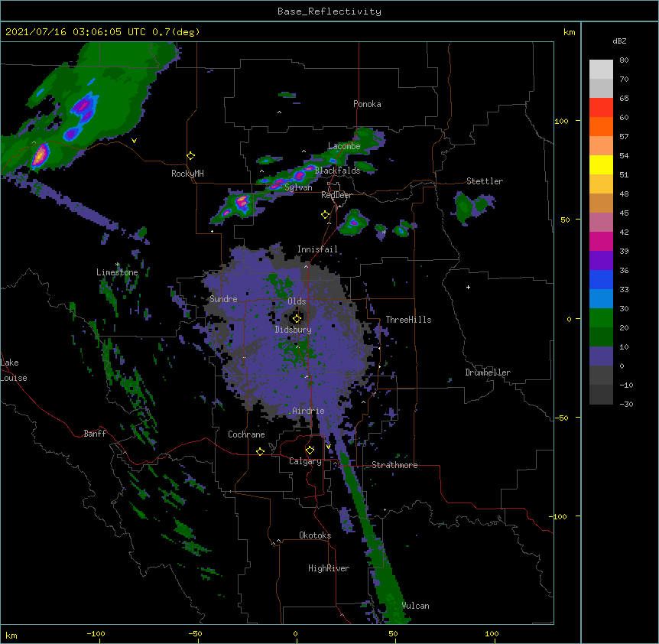Click the yellow diamond marker below Cochrane

pos(260,451)
